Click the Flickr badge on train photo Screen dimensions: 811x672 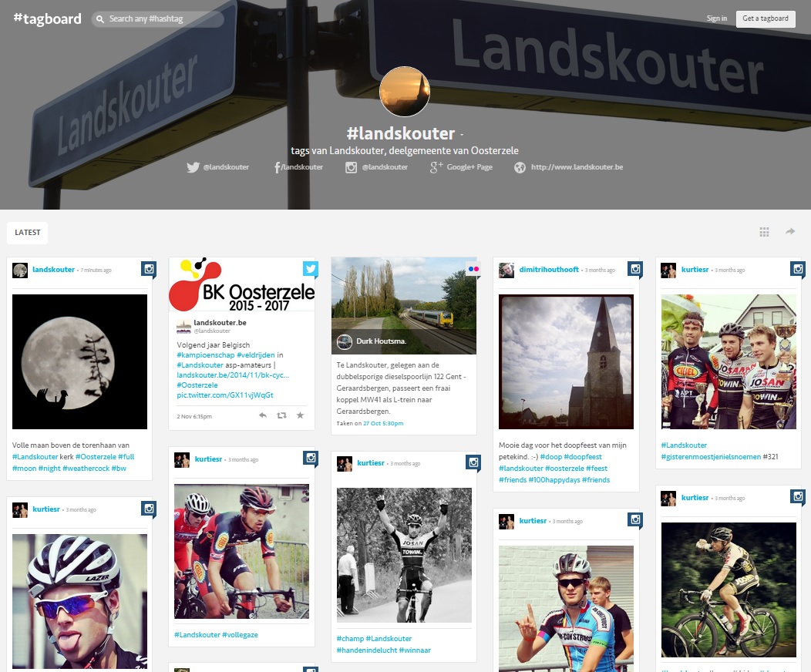coord(473,269)
